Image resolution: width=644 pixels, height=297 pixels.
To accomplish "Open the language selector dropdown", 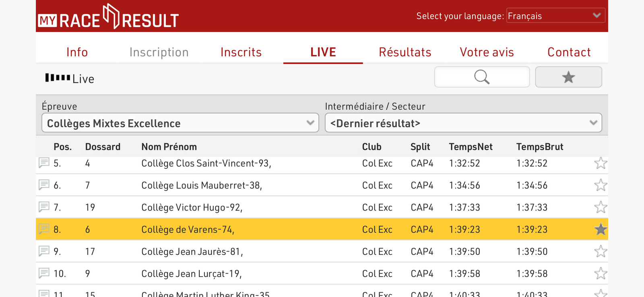I will click(555, 16).
